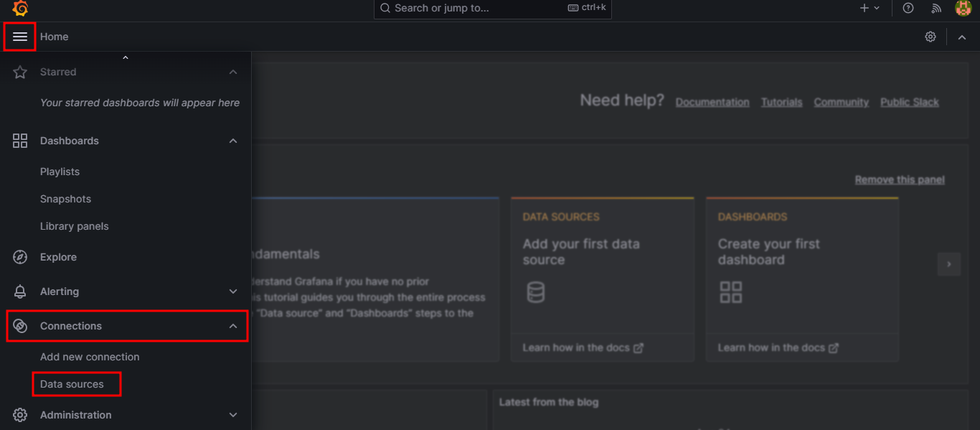Viewport: 980px width, 430px height.
Task: Expand the Alerting section
Action: click(232, 291)
